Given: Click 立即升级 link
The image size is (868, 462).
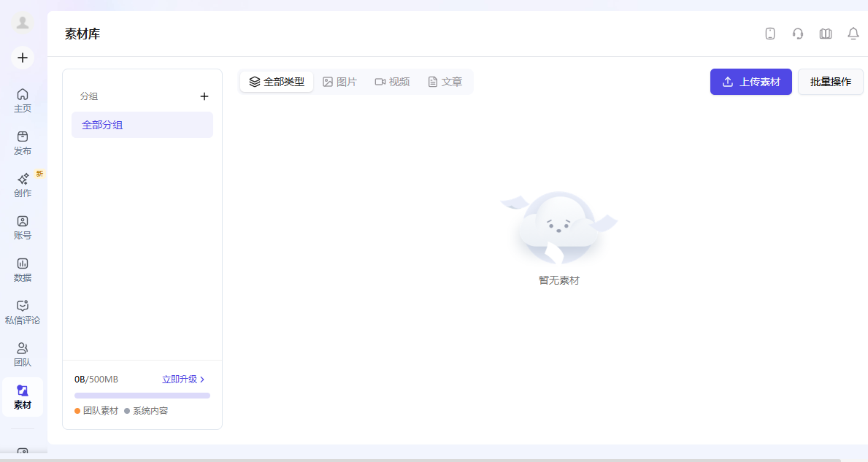Looking at the screenshot, I should click(x=183, y=380).
